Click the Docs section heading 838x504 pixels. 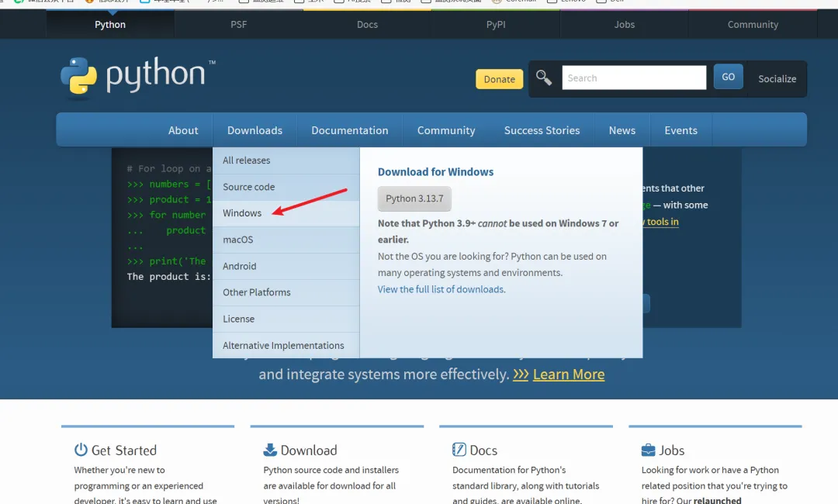point(483,450)
